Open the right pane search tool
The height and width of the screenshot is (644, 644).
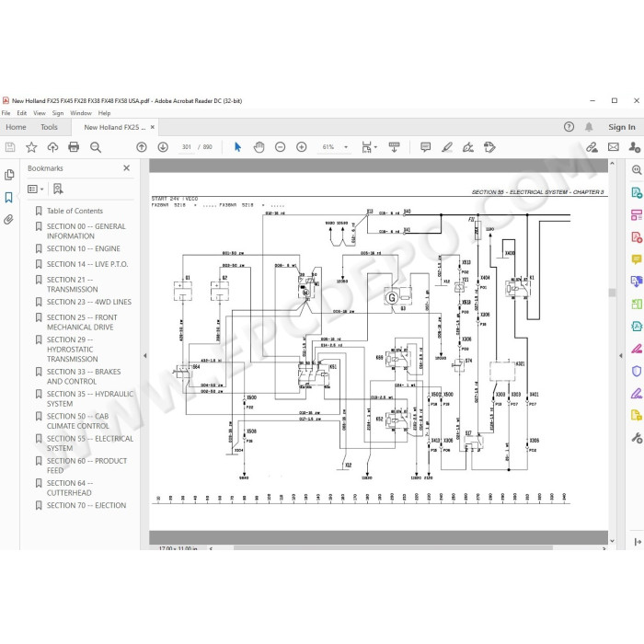coord(637,169)
